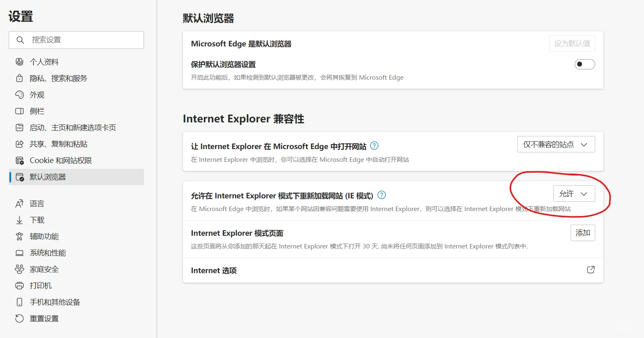This screenshot has width=644, height=338.
Task: Go to 个人资料 settings page
Action: pos(76,62)
